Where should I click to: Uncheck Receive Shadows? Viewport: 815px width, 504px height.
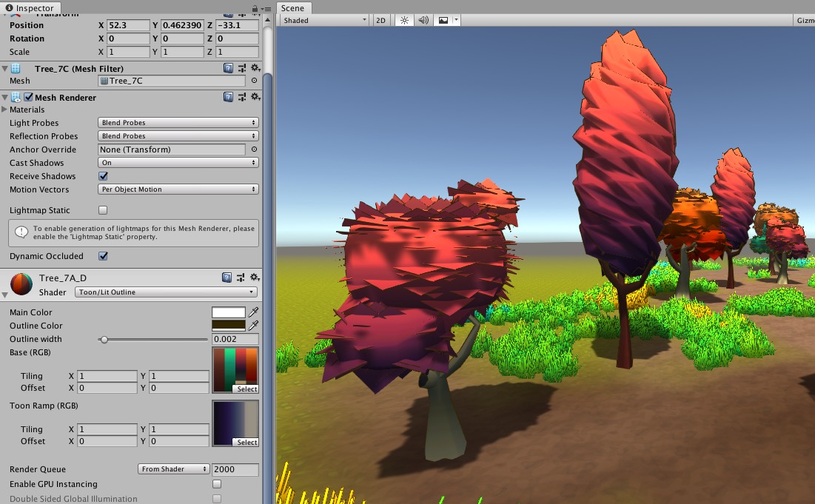pos(103,176)
